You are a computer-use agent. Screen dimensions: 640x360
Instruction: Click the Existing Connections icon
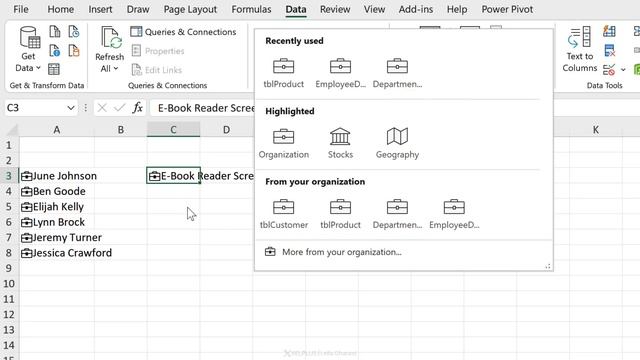click(x=74, y=51)
